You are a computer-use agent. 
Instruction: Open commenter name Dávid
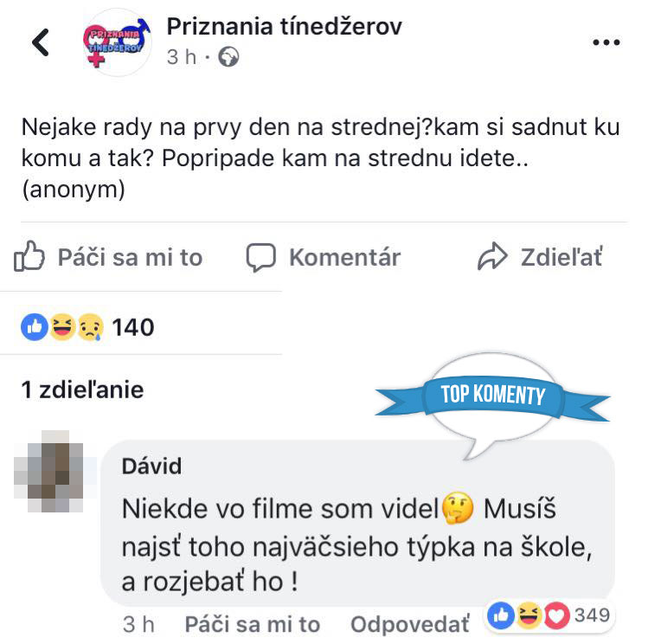click(x=151, y=467)
